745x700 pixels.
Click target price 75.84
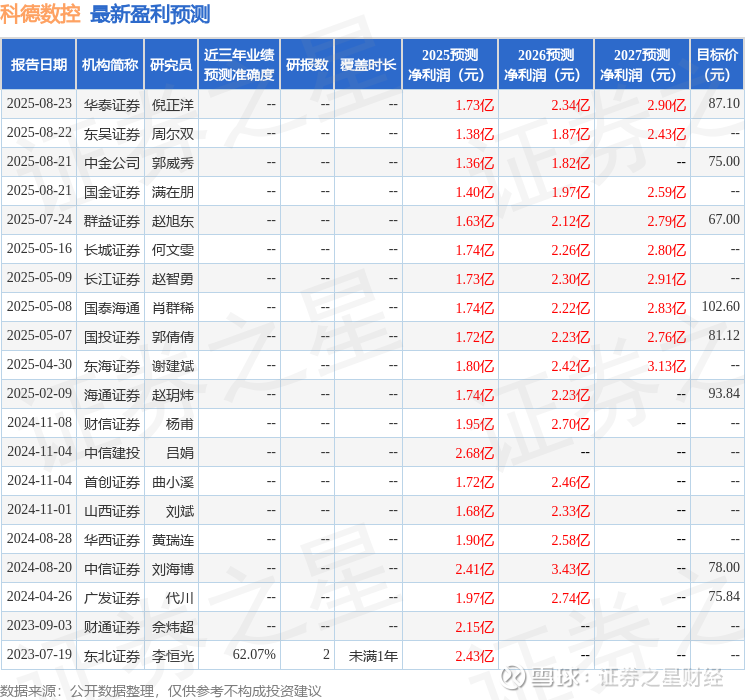[x=724, y=596]
